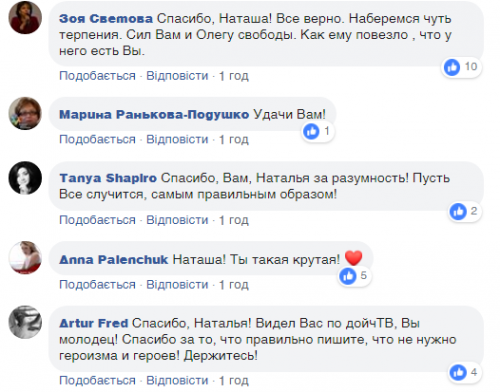Open Марина Ранькова-Подушко's avatar
This screenshot has width=500, height=392.
pyautogui.click(x=25, y=113)
